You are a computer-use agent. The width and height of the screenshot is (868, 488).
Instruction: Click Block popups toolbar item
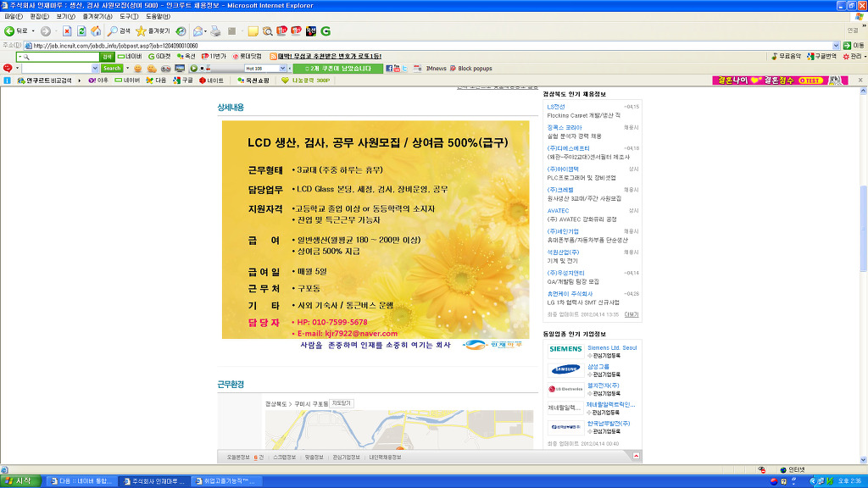pyautogui.click(x=470, y=69)
